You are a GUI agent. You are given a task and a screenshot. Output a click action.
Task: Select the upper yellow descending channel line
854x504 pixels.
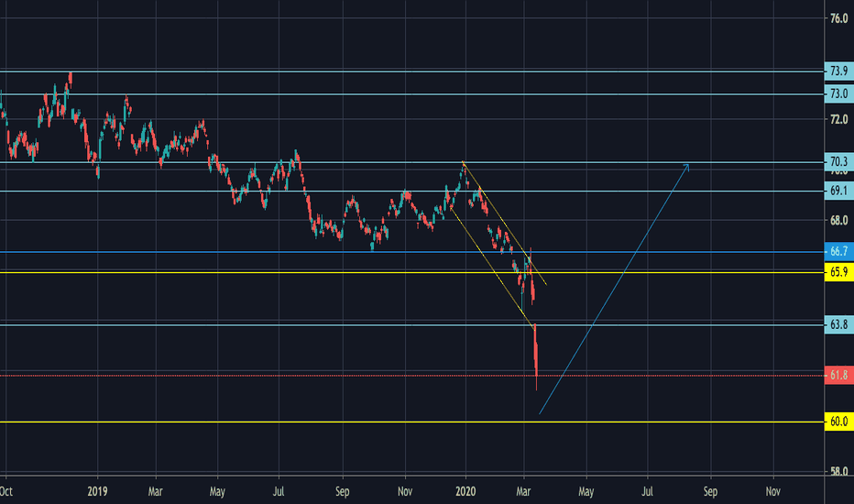pyautogui.click(x=504, y=223)
